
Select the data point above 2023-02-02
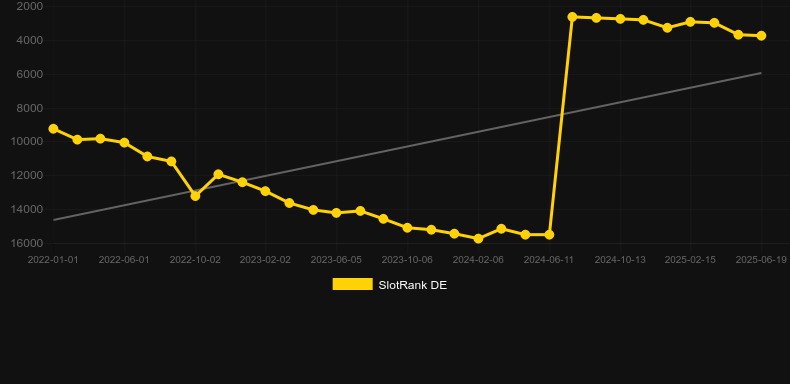[266, 191]
